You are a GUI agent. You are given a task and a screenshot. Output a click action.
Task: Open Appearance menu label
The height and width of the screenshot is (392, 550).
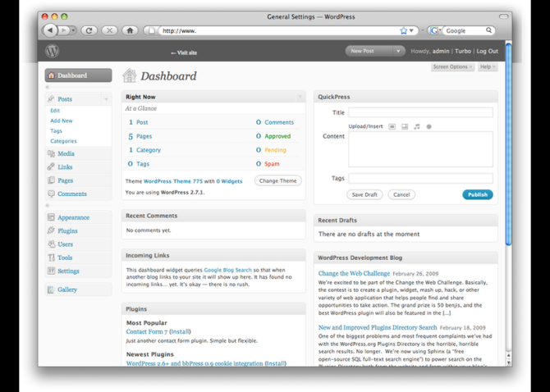[x=73, y=217]
